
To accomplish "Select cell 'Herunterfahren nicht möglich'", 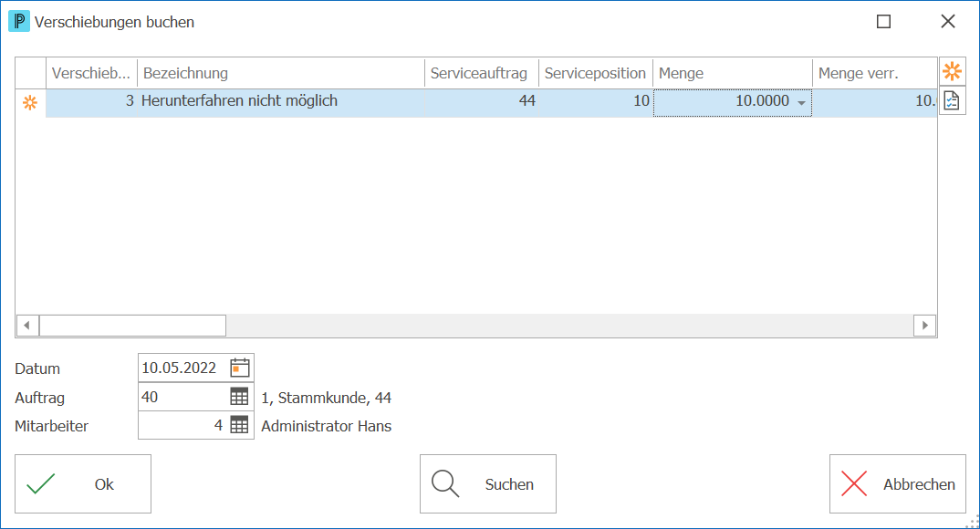I will tap(281, 101).
